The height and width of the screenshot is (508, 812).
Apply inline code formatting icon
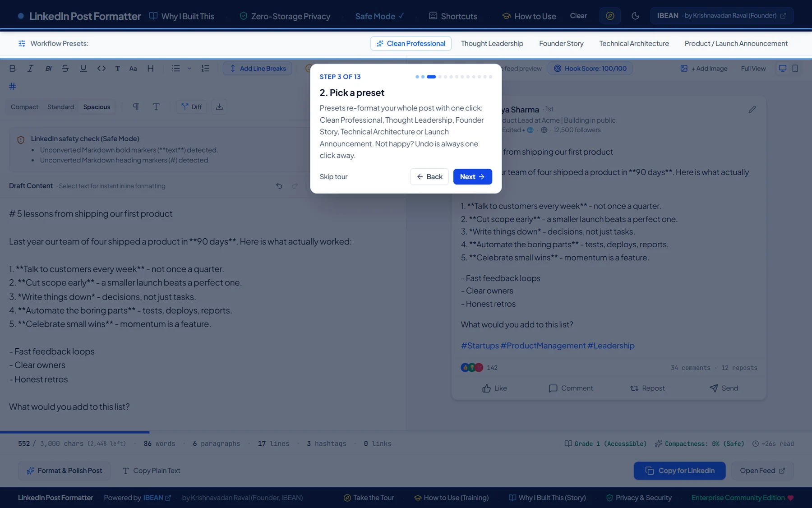coord(101,69)
